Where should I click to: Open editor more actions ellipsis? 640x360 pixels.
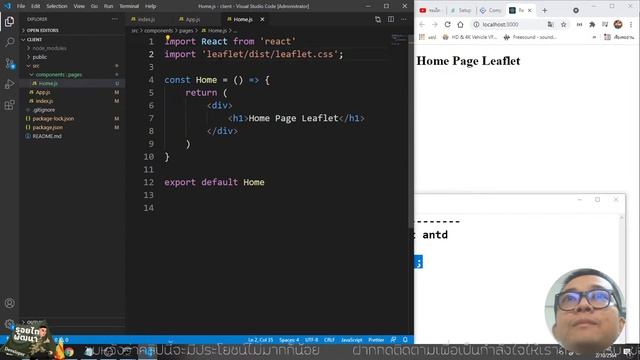pyautogui.click(x=404, y=19)
